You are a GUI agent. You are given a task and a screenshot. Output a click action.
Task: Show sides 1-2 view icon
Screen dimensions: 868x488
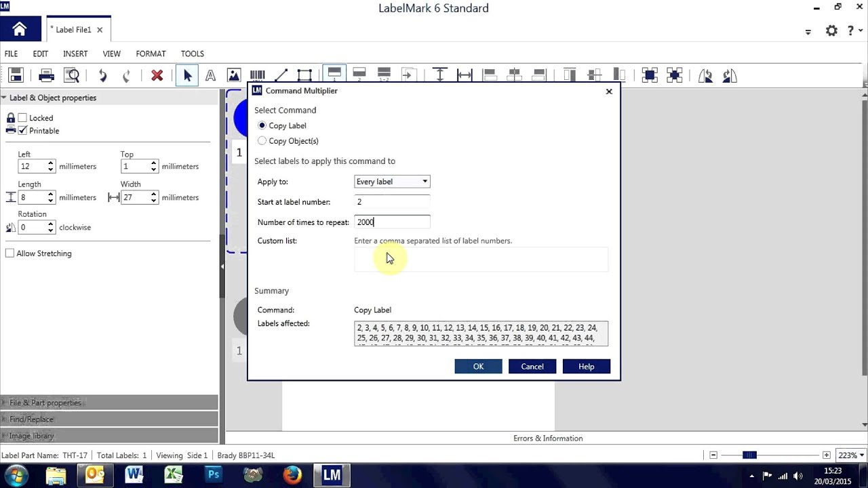point(384,75)
